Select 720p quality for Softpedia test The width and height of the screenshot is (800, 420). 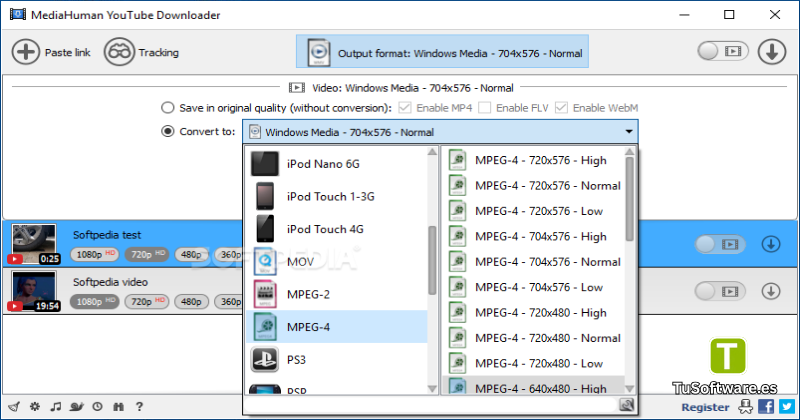147,254
